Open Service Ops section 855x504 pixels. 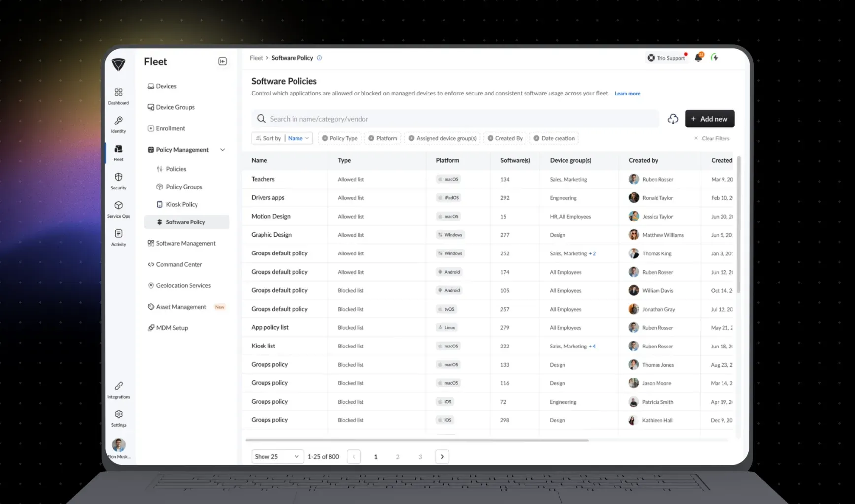tap(118, 209)
